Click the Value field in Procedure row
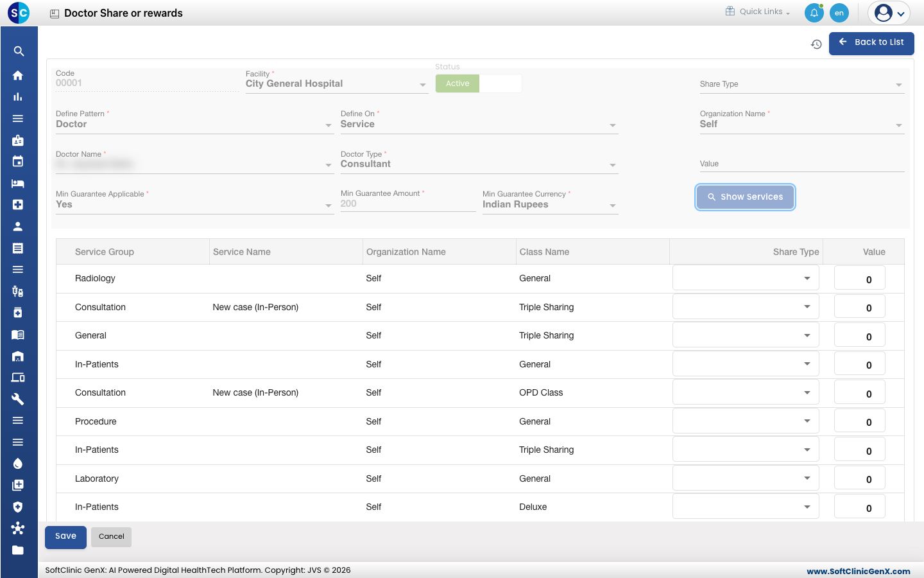The width and height of the screenshot is (924, 578). coord(860,421)
